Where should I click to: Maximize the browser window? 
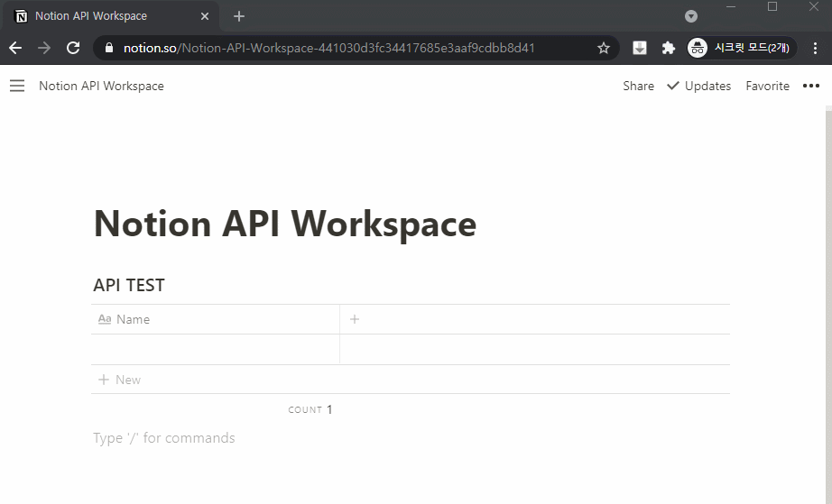(772, 6)
